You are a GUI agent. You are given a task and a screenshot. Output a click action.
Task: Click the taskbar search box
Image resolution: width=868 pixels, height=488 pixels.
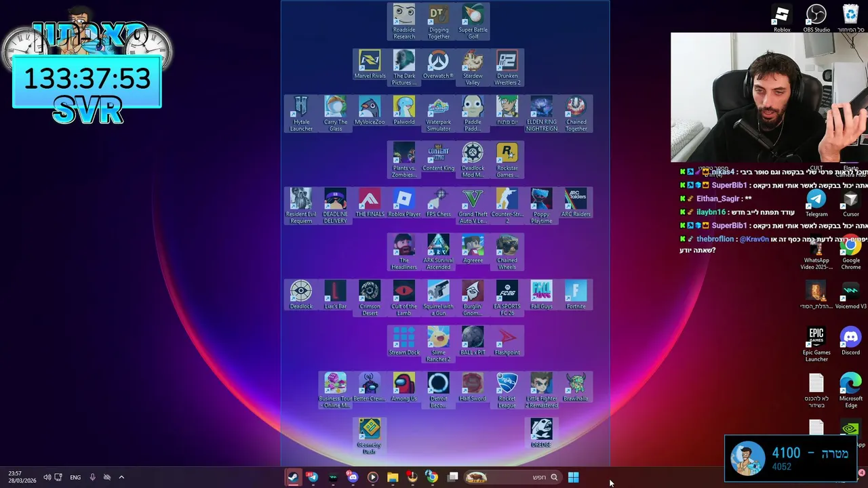[x=513, y=477]
